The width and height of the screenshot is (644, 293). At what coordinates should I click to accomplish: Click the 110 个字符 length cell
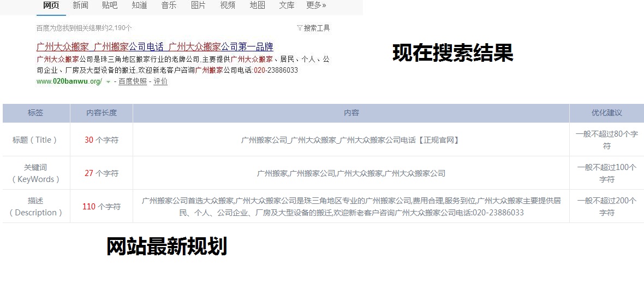(x=102, y=207)
